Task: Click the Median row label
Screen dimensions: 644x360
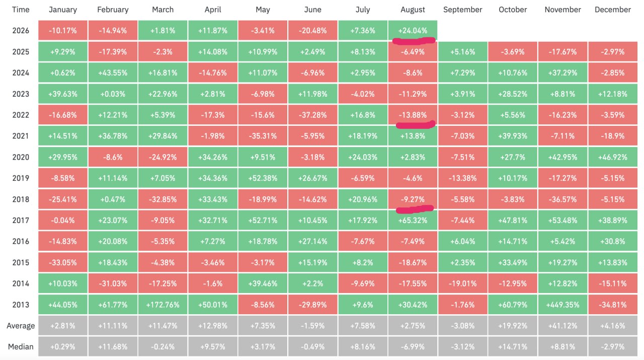Action: point(21,347)
